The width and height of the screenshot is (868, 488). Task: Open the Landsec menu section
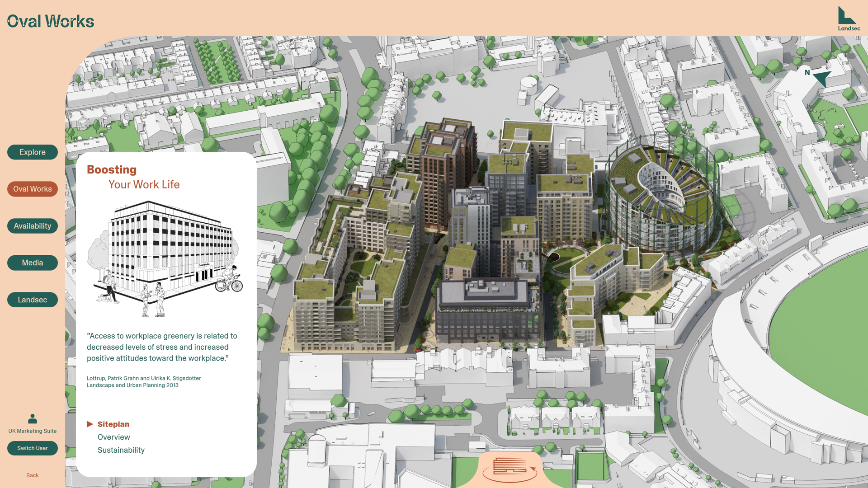click(x=33, y=300)
